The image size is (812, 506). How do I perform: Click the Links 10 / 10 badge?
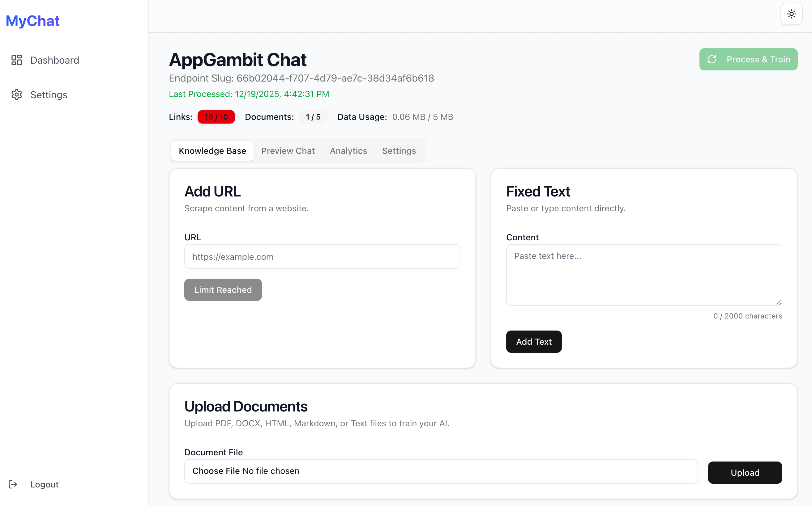click(x=216, y=117)
